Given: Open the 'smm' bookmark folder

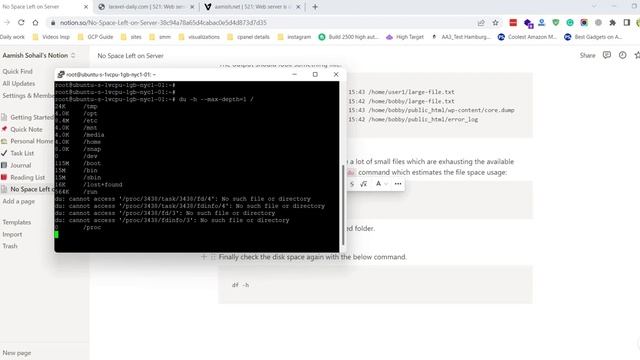Looking at the screenshot, I should [160, 37].
